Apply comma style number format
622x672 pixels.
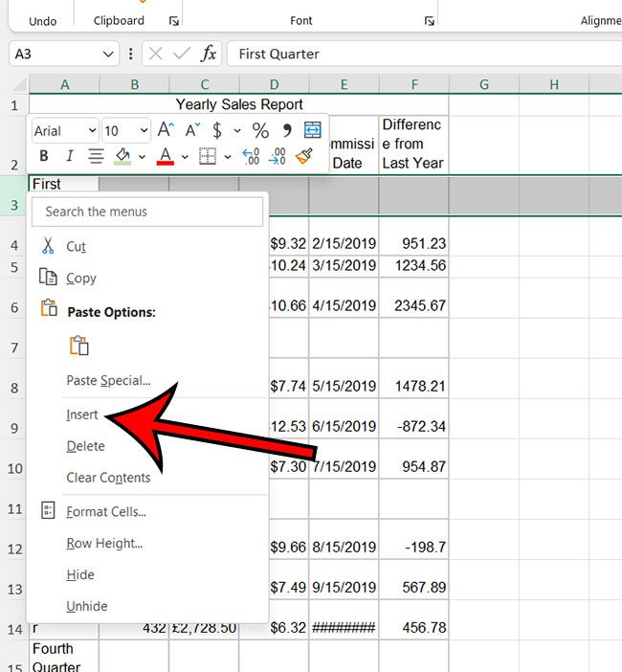tap(286, 130)
